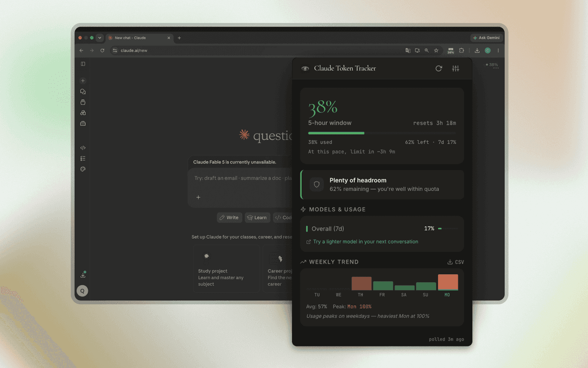Click the Friday bar in weekly trend

(x=383, y=286)
